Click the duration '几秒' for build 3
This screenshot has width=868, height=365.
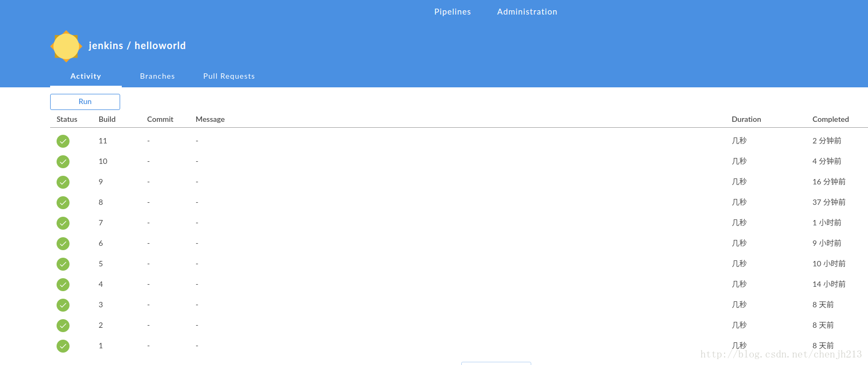[739, 305]
